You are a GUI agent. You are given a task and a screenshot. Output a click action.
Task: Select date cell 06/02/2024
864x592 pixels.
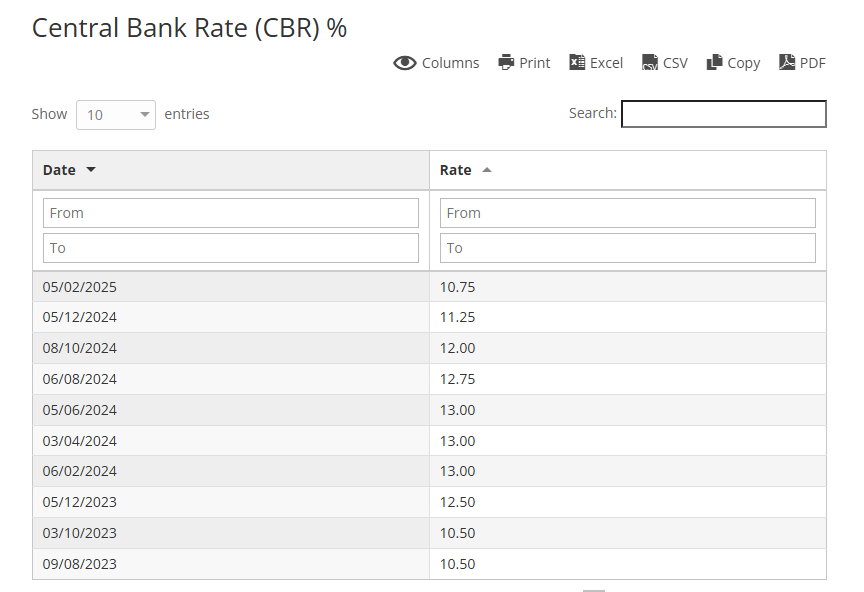pos(231,471)
